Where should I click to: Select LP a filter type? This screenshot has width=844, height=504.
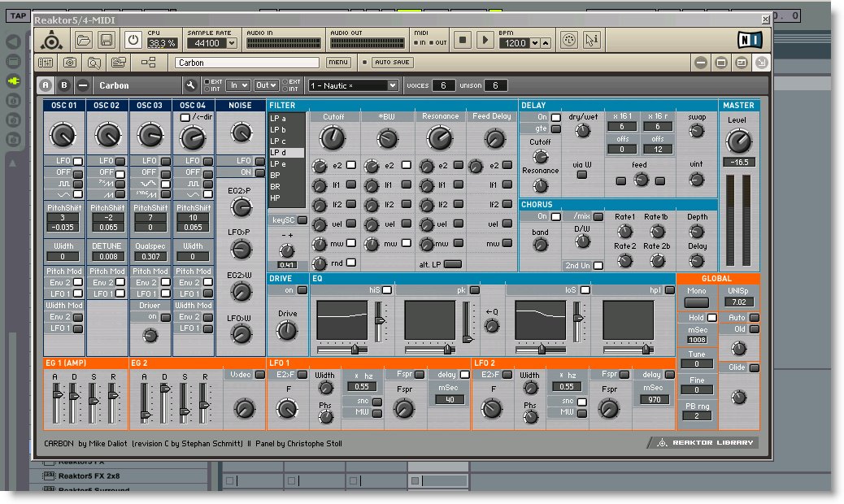click(286, 119)
